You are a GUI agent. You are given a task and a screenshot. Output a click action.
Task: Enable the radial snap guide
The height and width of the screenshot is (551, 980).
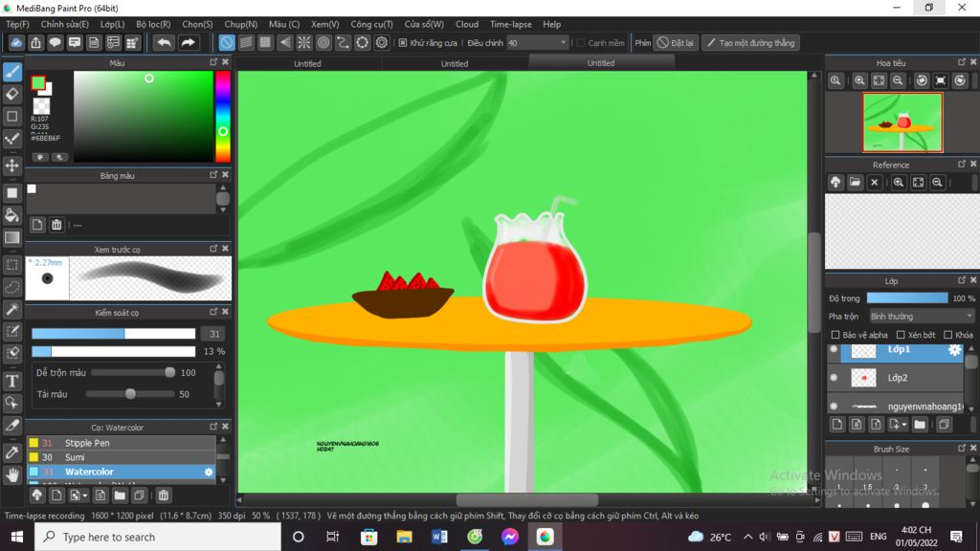(x=303, y=42)
